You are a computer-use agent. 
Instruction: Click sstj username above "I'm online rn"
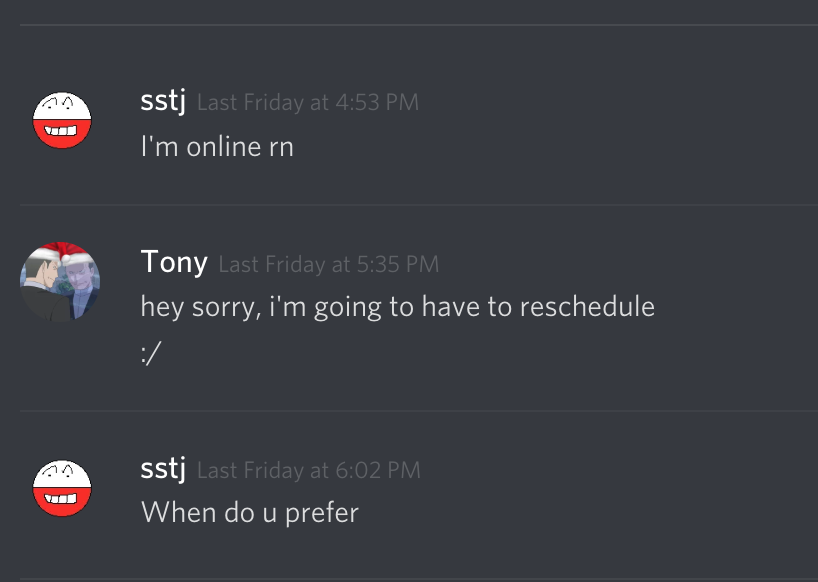(163, 100)
